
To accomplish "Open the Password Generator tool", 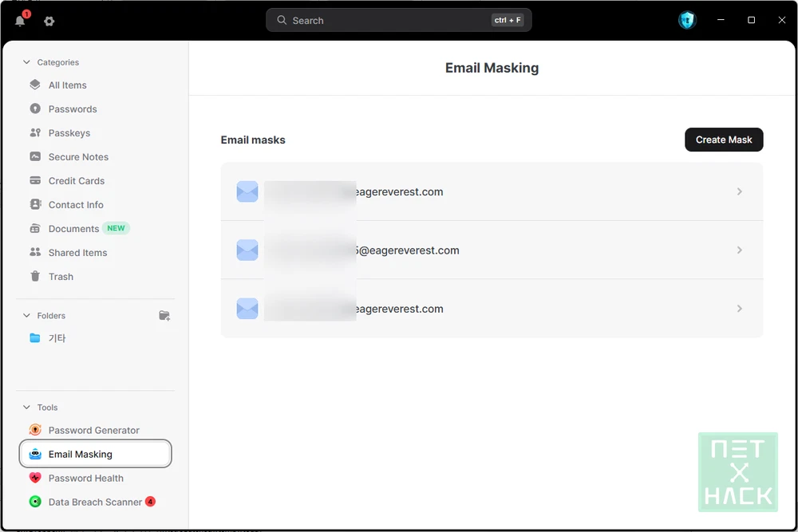I will [93, 431].
